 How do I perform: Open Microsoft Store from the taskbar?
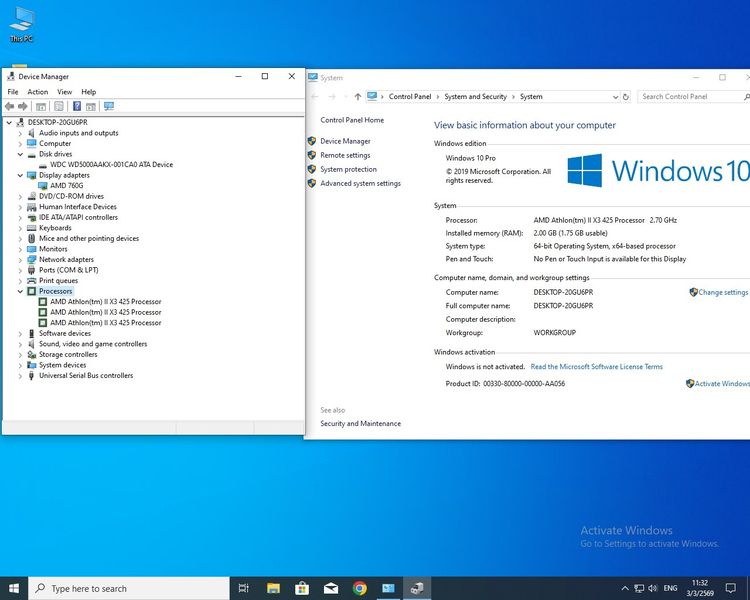coord(302,588)
